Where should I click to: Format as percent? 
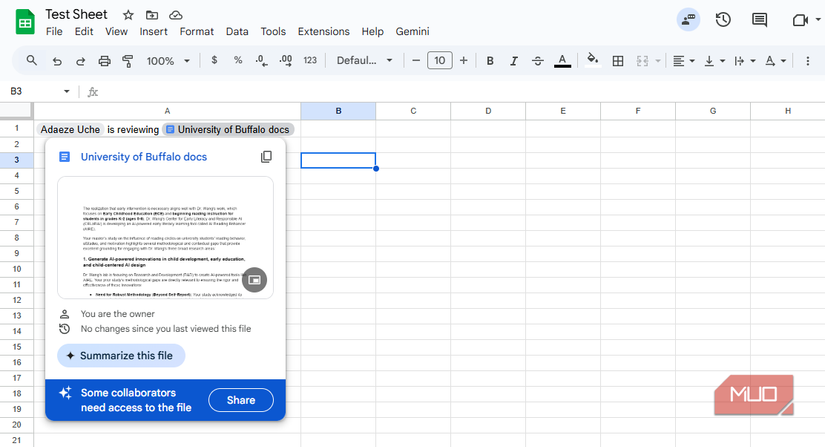click(x=238, y=60)
